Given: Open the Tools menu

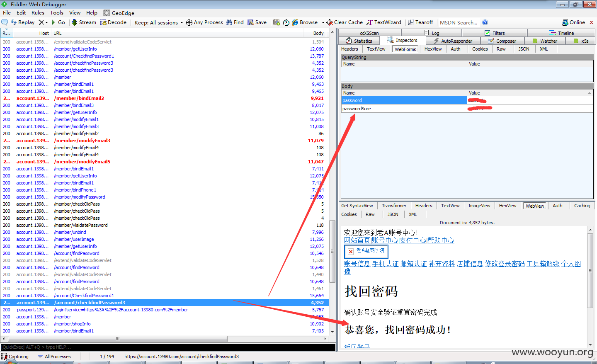Looking at the screenshot, I should pyautogui.click(x=57, y=13).
